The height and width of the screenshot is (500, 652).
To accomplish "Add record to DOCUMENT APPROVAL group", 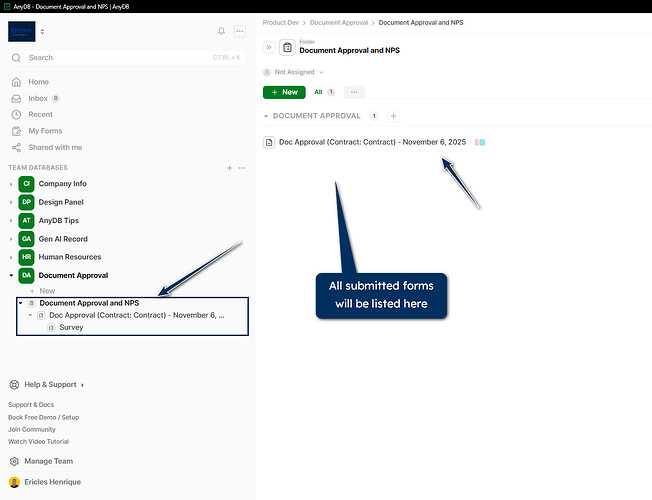I will point(393,116).
